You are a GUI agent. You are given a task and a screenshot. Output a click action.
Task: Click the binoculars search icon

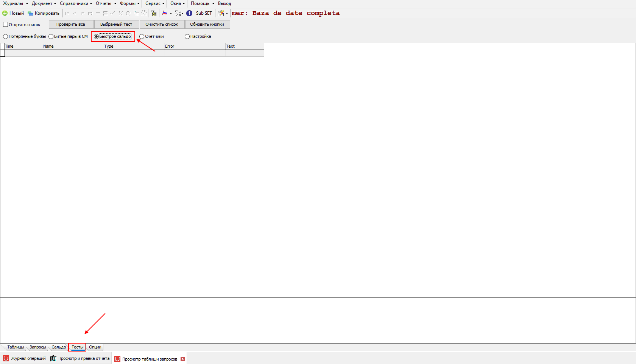144,13
